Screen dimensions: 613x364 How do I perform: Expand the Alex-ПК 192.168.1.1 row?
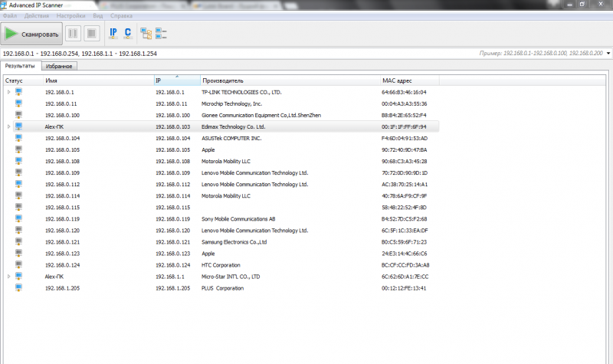pyautogui.click(x=9, y=276)
